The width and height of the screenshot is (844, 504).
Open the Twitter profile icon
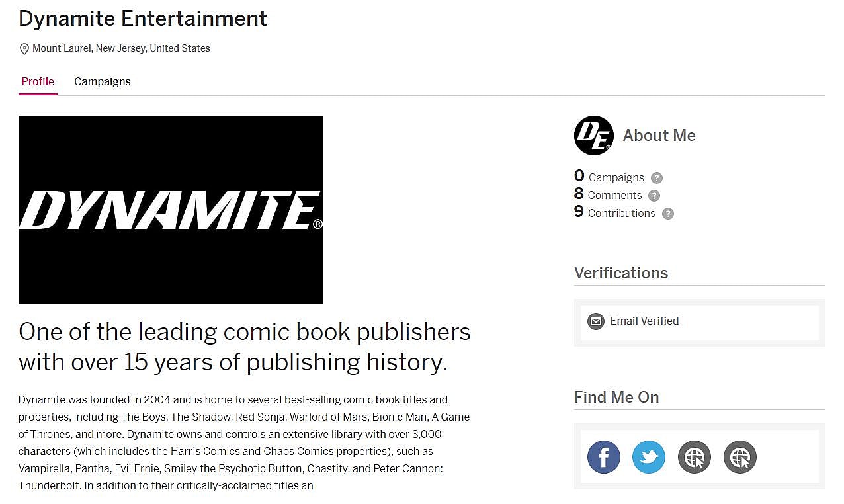click(648, 457)
